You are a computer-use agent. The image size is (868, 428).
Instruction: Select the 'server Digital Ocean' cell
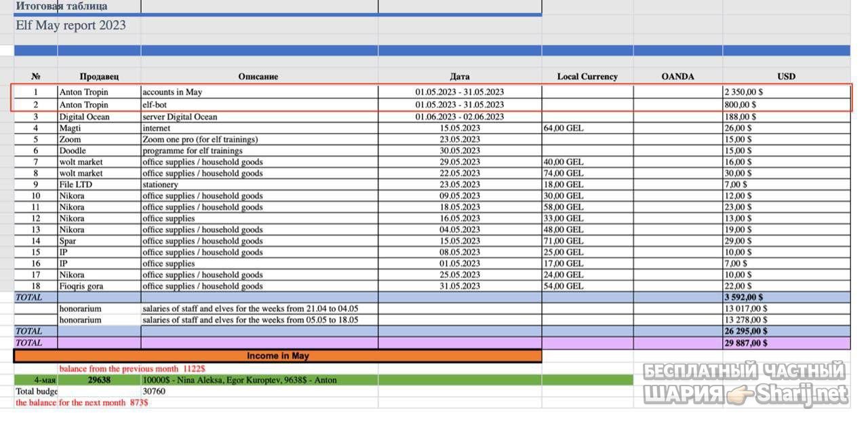259,117
